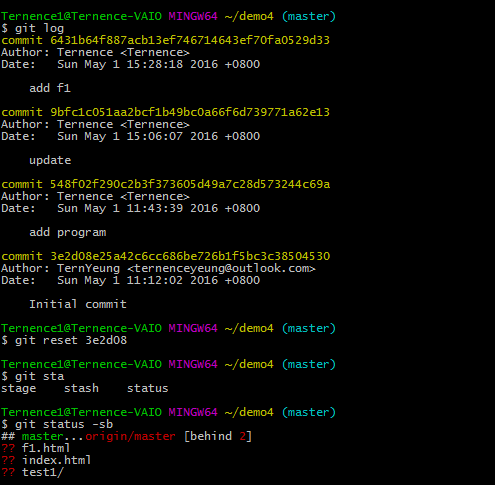
Task: Click the untracked file 'index.html'
Action: point(57,460)
